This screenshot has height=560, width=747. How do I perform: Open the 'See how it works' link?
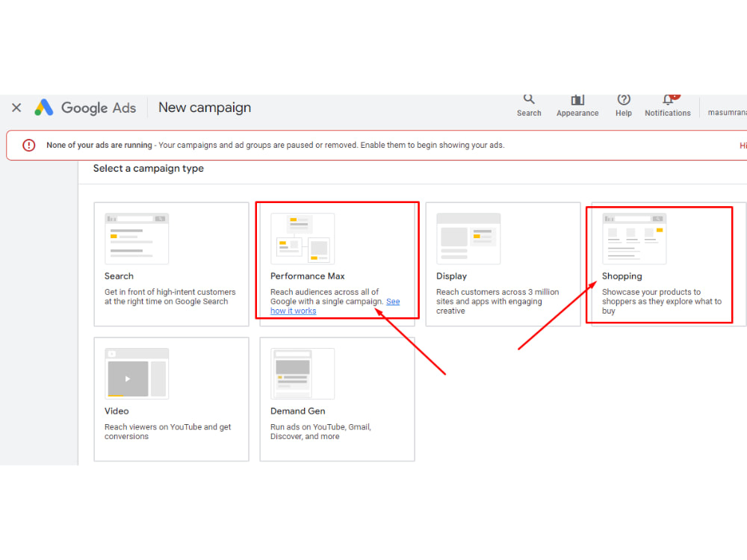point(294,311)
